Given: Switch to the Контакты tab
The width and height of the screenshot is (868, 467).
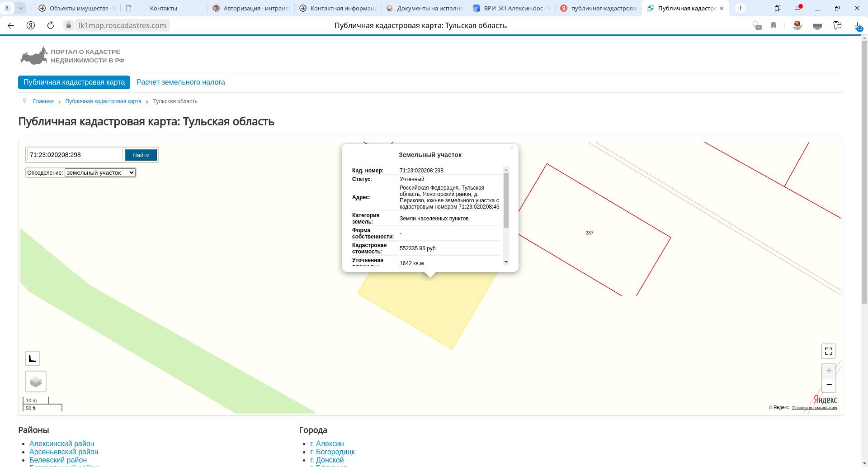Looking at the screenshot, I should (x=163, y=8).
